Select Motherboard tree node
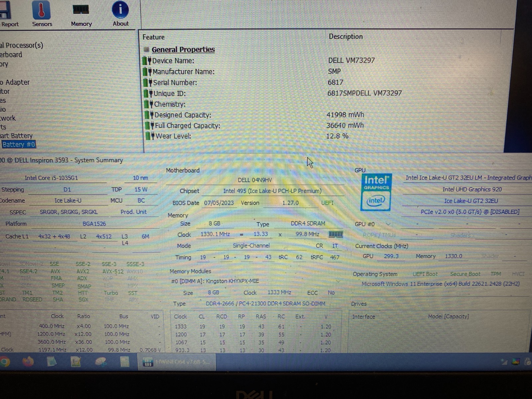Image resolution: width=532 pixels, height=399 pixels. point(11,55)
